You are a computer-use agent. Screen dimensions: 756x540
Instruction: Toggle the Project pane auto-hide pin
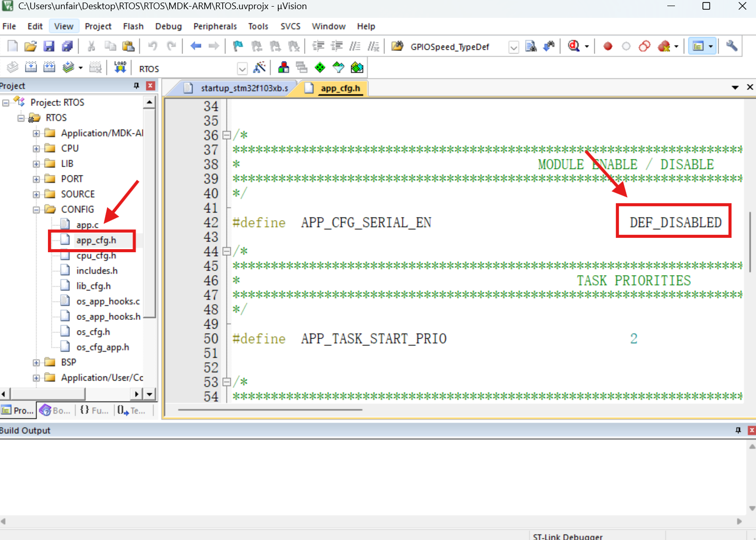point(137,86)
